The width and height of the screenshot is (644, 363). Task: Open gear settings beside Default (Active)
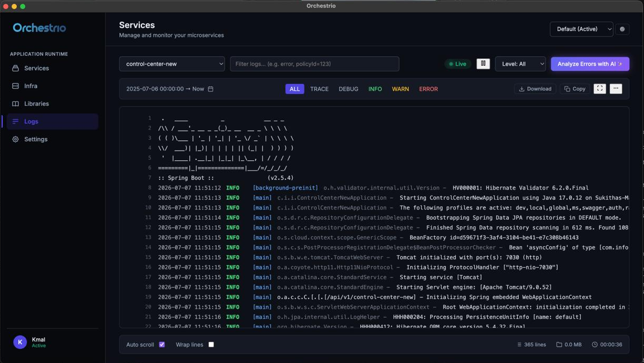[x=622, y=29]
